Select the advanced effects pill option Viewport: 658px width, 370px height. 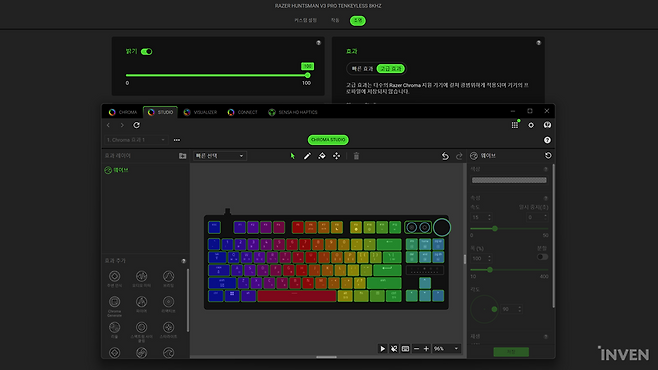[391, 68]
